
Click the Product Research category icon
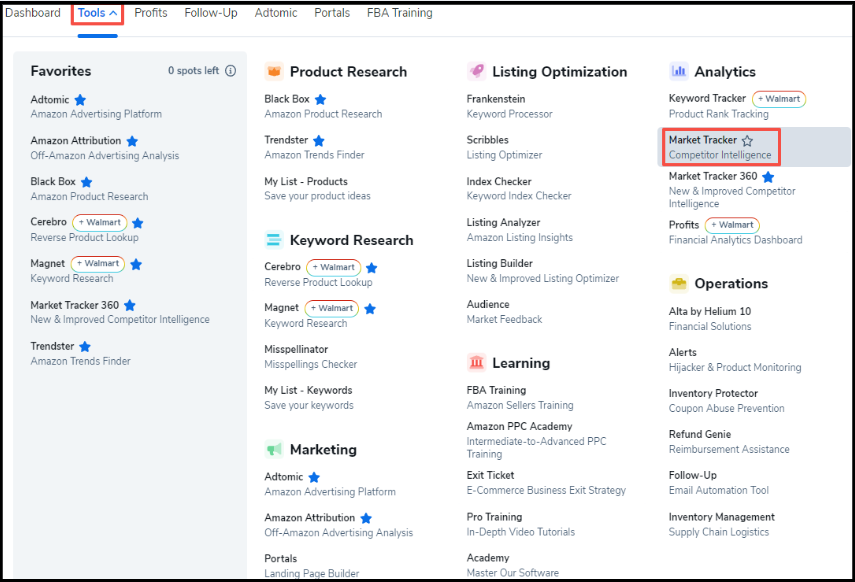click(x=273, y=72)
